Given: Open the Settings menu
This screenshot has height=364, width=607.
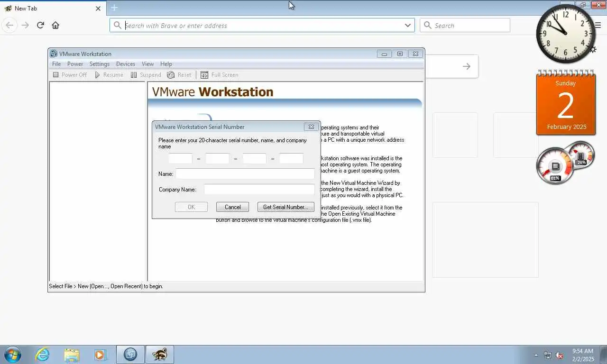Looking at the screenshot, I should (x=100, y=64).
